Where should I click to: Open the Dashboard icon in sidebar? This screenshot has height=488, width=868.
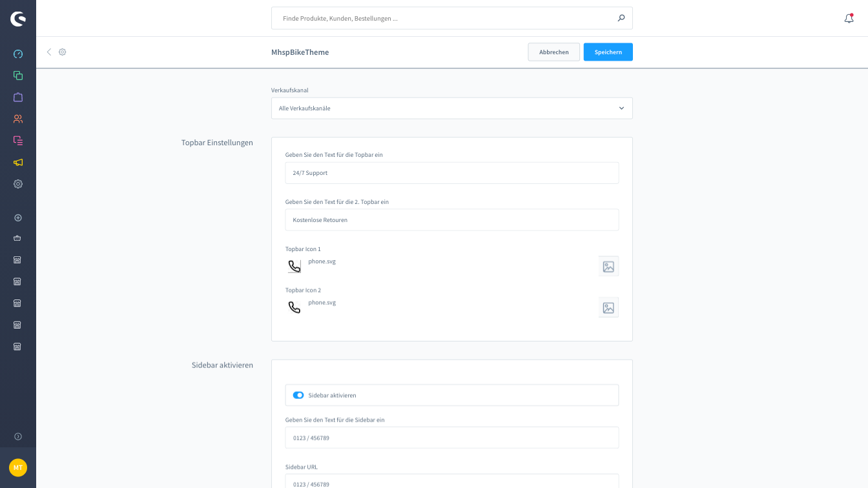click(18, 54)
